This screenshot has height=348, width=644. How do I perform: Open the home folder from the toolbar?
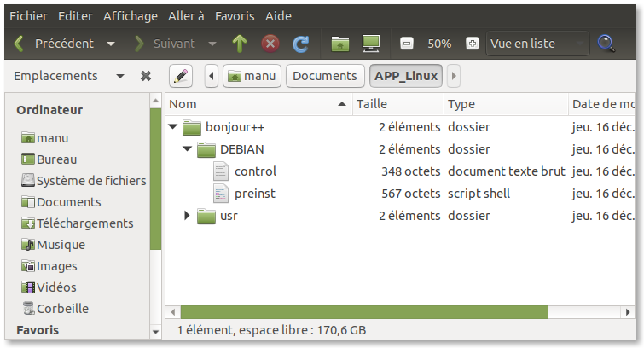click(x=340, y=43)
